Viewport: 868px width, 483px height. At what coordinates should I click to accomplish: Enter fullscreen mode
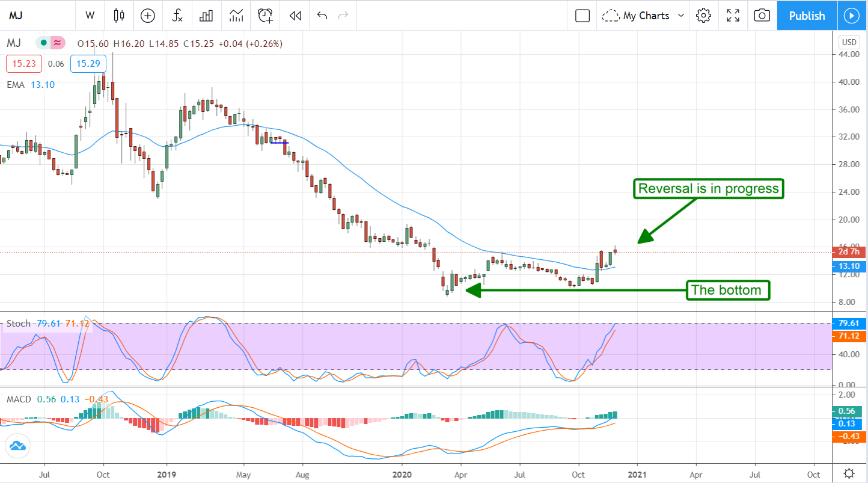(733, 16)
